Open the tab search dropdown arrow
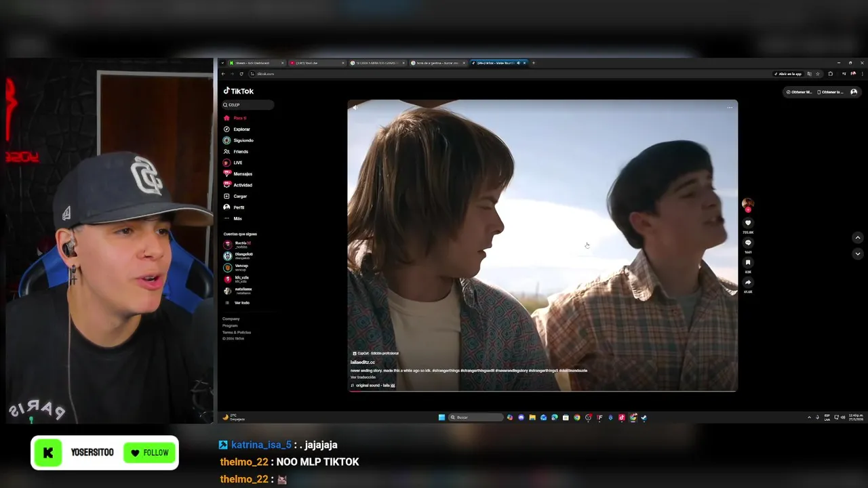 pyautogui.click(x=222, y=63)
